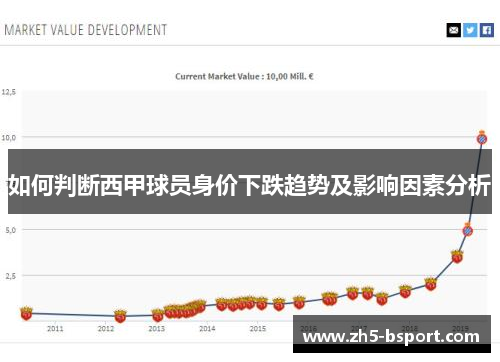Viewport: 500px width, 362px height.
Task: Click the Current Market Value 10,00 Mill. € text
Action: [244, 76]
